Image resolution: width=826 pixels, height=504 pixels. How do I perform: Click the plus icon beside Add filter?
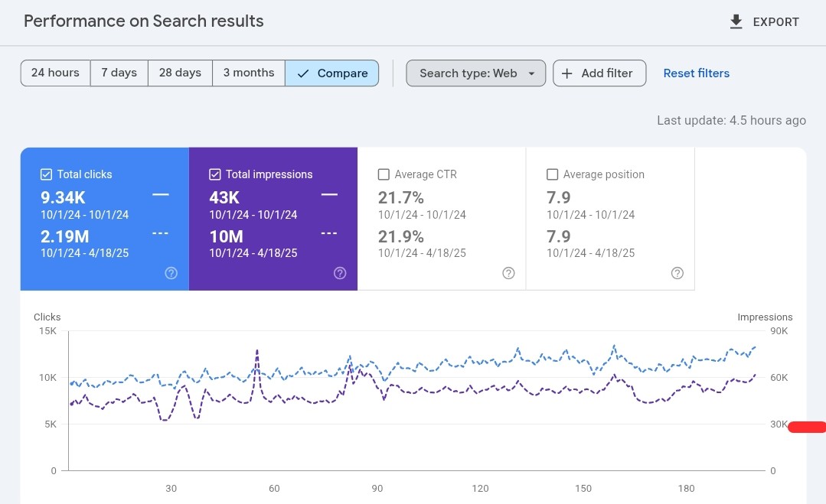pyautogui.click(x=566, y=73)
